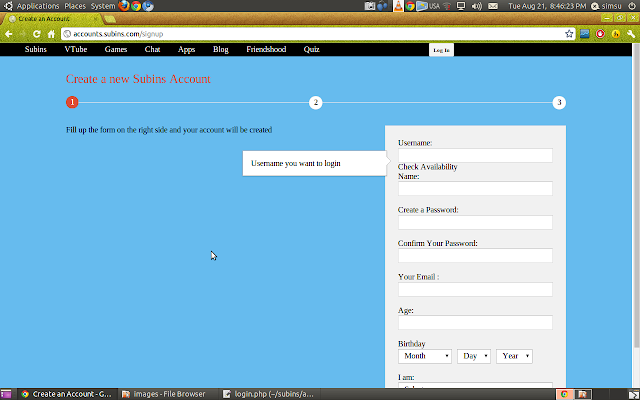Click step 1 circle in progress bar
Screen dimensions: 640x400
point(72,102)
